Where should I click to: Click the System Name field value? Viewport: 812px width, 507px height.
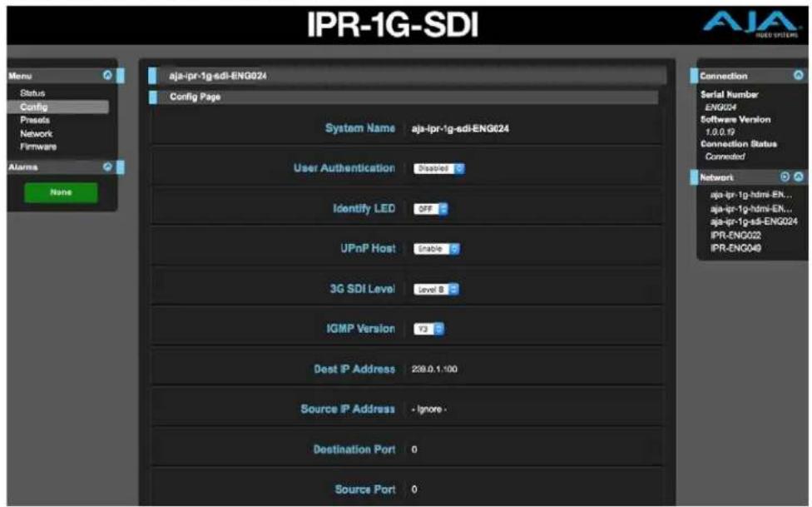click(x=460, y=128)
